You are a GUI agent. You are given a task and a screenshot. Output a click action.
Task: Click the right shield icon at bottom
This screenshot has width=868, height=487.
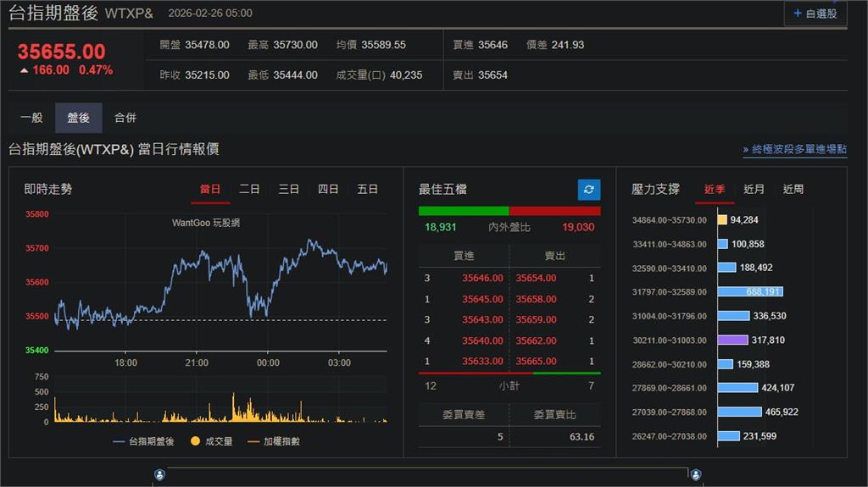tap(695, 475)
